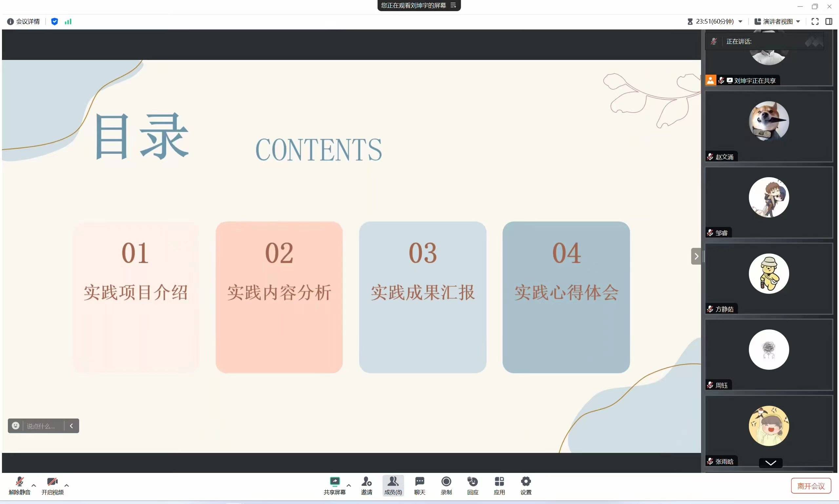Screen dimensions: 839x504
Task: Toggle fullscreen mode icon at top right
Action: (x=814, y=21)
